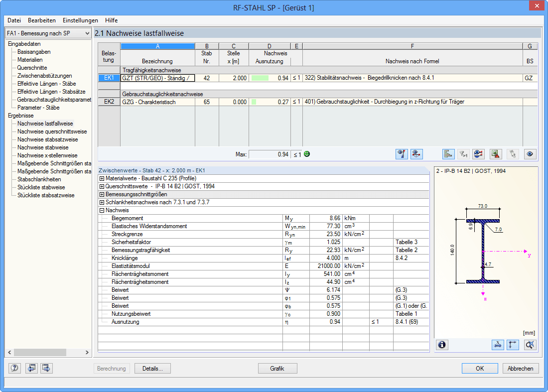Click the cross-section info icon
This screenshot has height=392, width=548.
442,345
